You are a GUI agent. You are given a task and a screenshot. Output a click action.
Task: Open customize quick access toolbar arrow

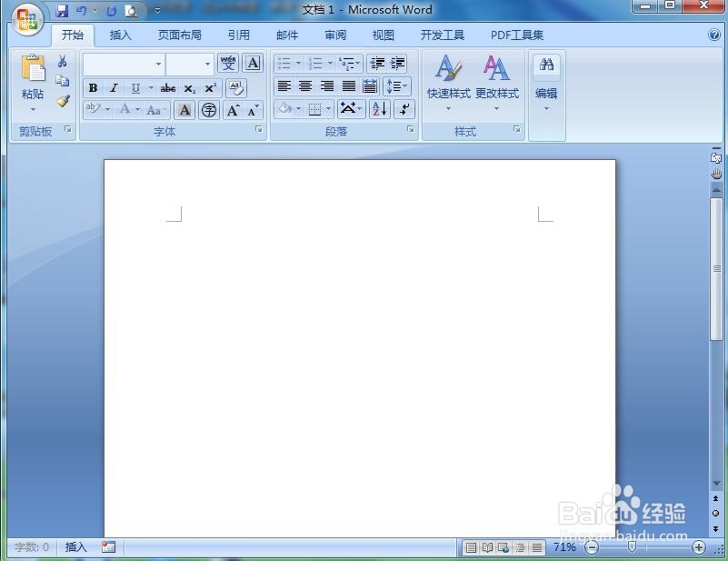(157, 11)
